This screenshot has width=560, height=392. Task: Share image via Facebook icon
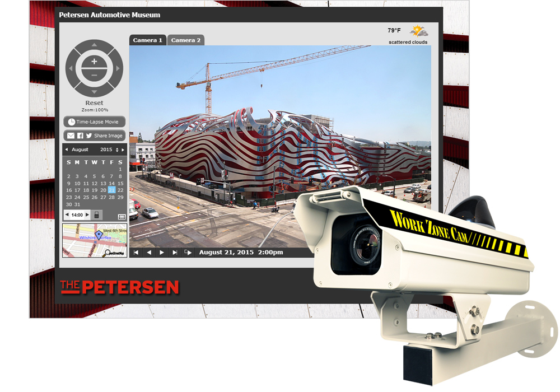[x=80, y=136]
